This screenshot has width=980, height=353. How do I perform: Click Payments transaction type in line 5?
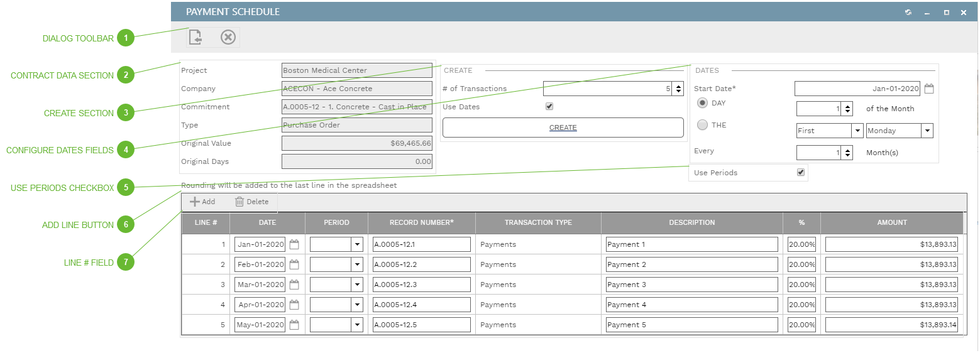point(498,325)
